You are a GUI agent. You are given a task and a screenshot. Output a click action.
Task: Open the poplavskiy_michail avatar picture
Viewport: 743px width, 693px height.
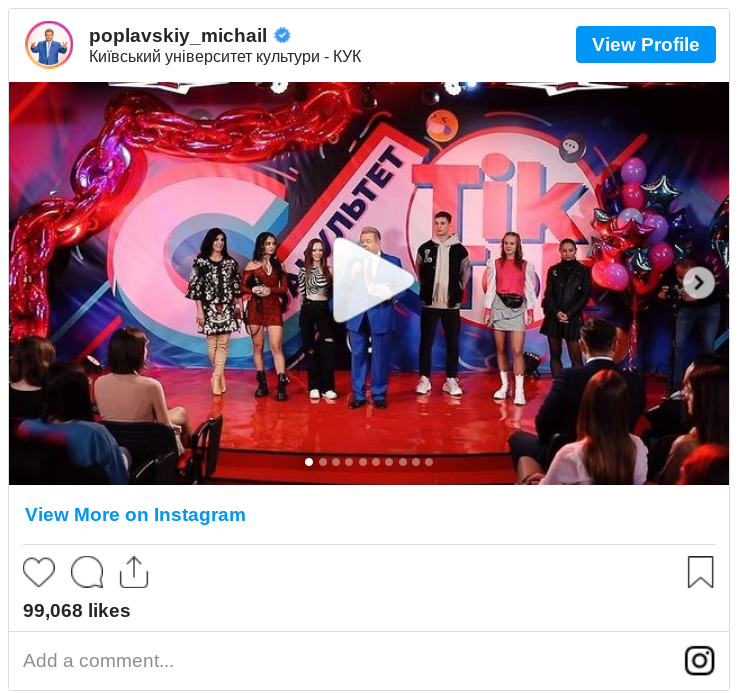click(x=49, y=45)
